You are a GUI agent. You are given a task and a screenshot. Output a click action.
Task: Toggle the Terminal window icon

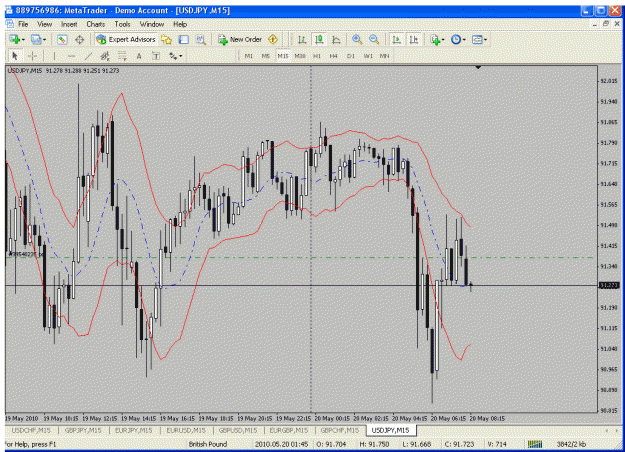[183, 39]
